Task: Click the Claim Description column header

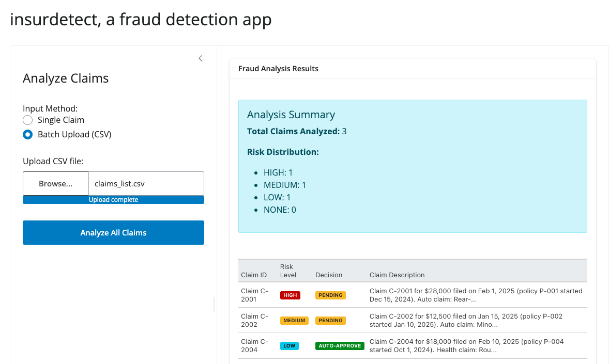Action: tap(397, 275)
